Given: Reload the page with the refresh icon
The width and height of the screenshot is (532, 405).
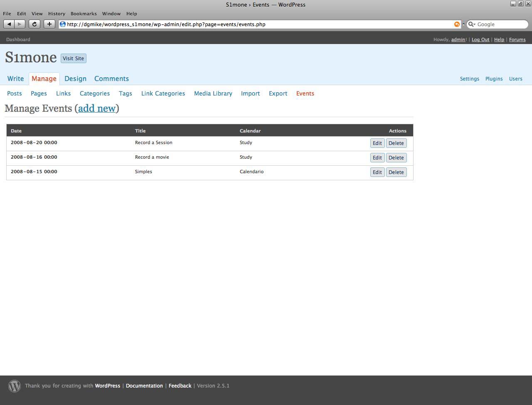Looking at the screenshot, I should 34,24.
